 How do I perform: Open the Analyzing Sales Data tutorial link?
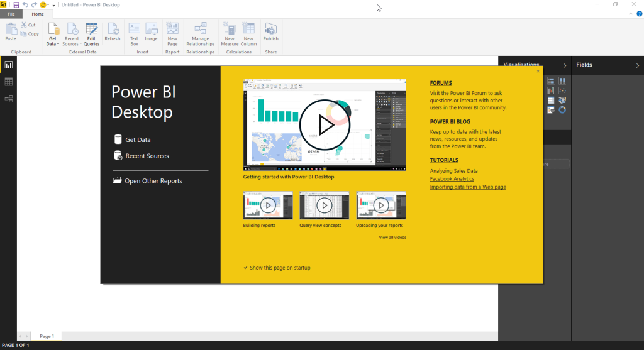click(x=453, y=171)
